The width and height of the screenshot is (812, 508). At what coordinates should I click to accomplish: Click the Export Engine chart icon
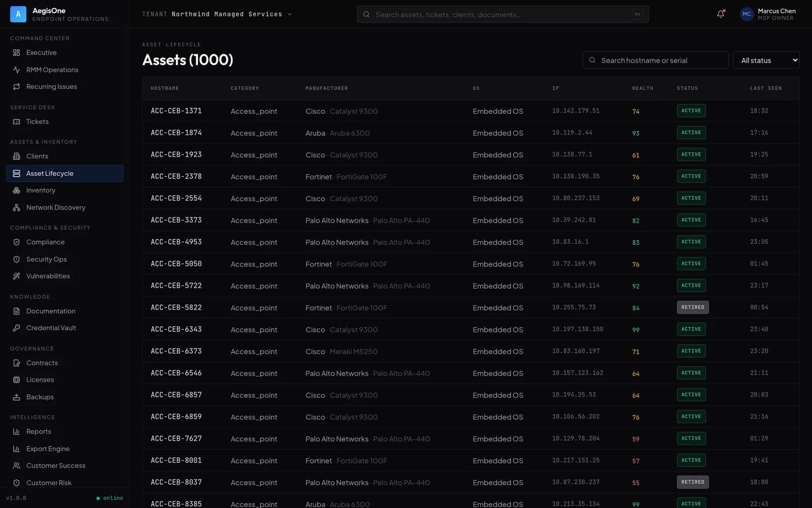pos(16,449)
